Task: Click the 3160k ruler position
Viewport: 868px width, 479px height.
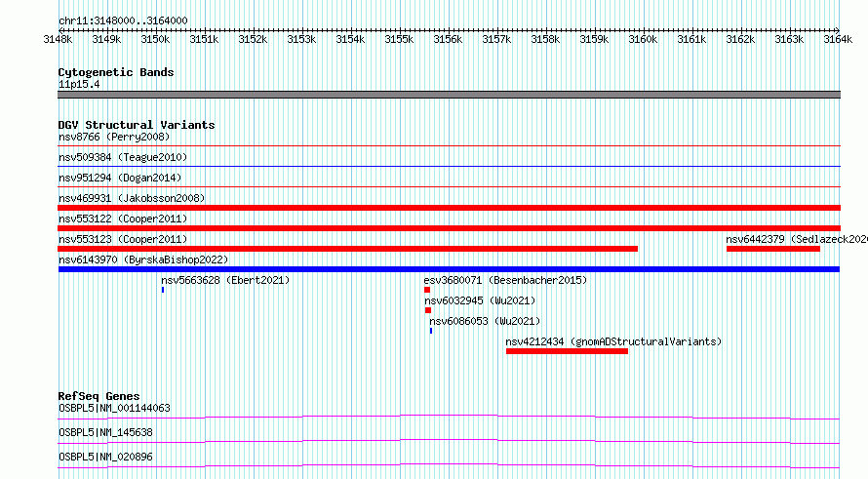Action: [643, 39]
